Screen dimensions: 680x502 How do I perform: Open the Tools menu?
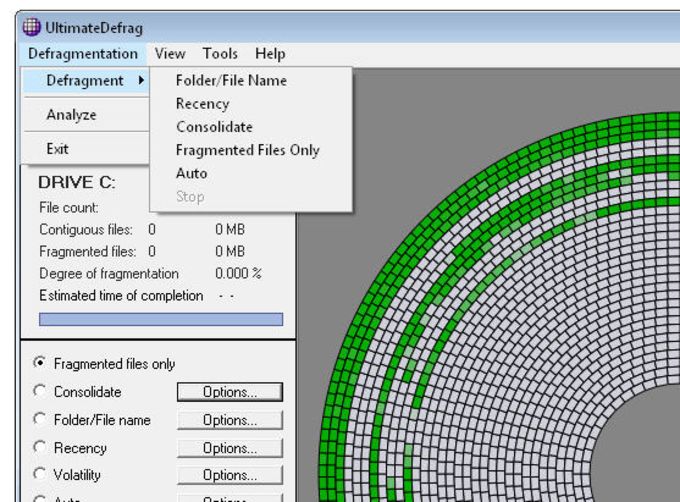[220, 54]
